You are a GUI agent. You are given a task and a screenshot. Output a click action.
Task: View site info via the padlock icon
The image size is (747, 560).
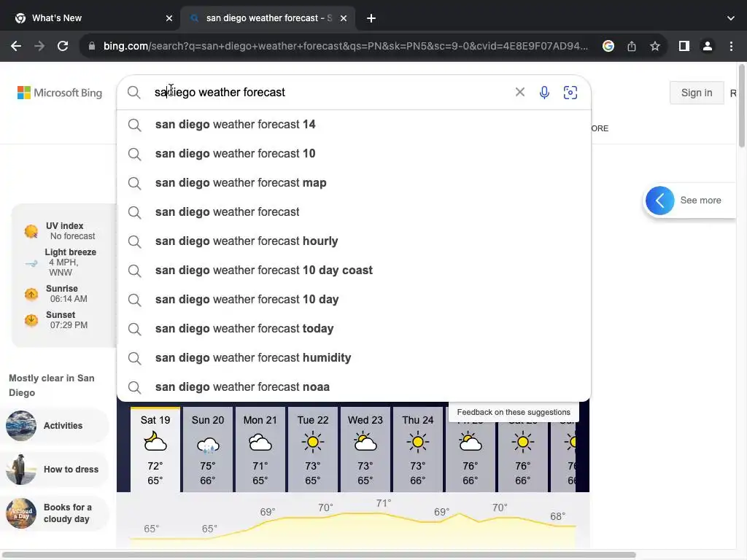coord(92,46)
